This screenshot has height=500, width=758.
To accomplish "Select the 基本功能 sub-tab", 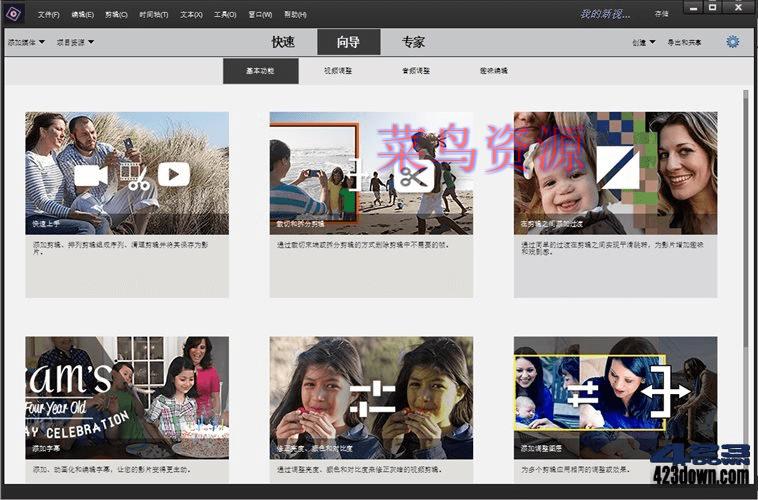I will pos(261,71).
